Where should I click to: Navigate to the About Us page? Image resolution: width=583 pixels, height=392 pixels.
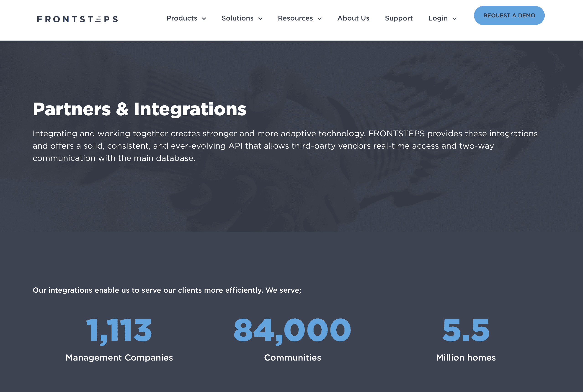353,18
